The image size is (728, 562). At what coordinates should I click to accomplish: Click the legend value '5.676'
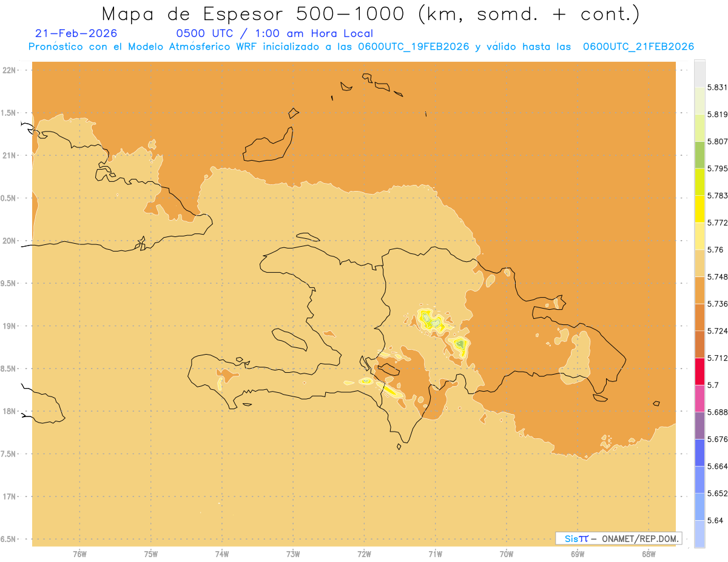tap(717, 439)
